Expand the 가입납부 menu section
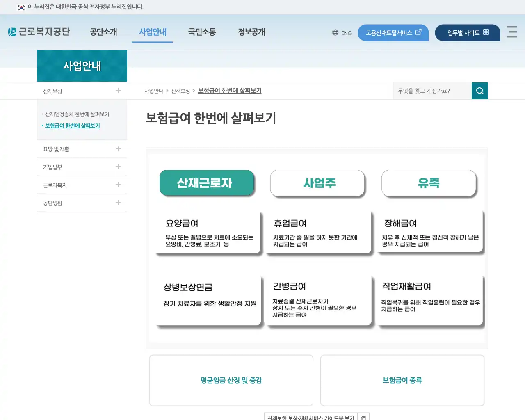This screenshot has height=420, width=525. [x=118, y=167]
